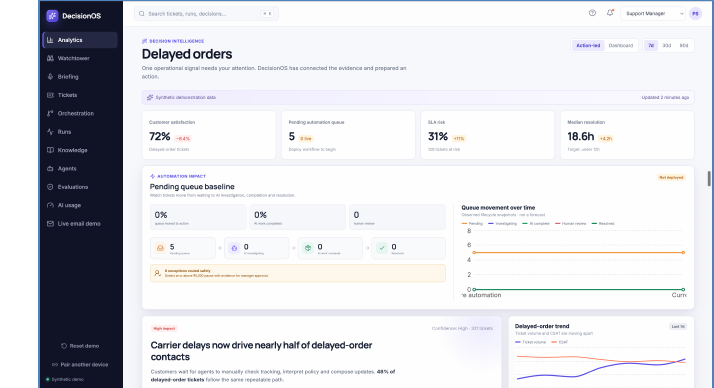The width and height of the screenshot is (714, 388).
Task: Click the Automation Impact sparkle icon
Action: coord(153,176)
